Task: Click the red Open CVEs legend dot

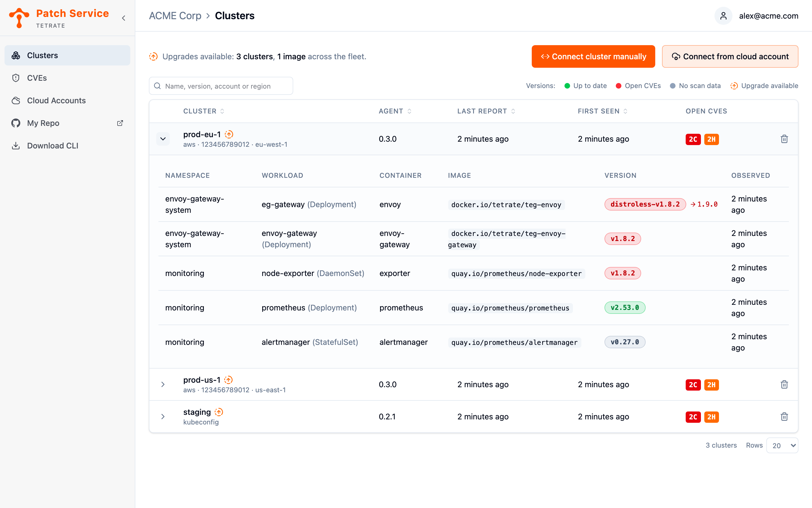Action: [x=618, y=86]
